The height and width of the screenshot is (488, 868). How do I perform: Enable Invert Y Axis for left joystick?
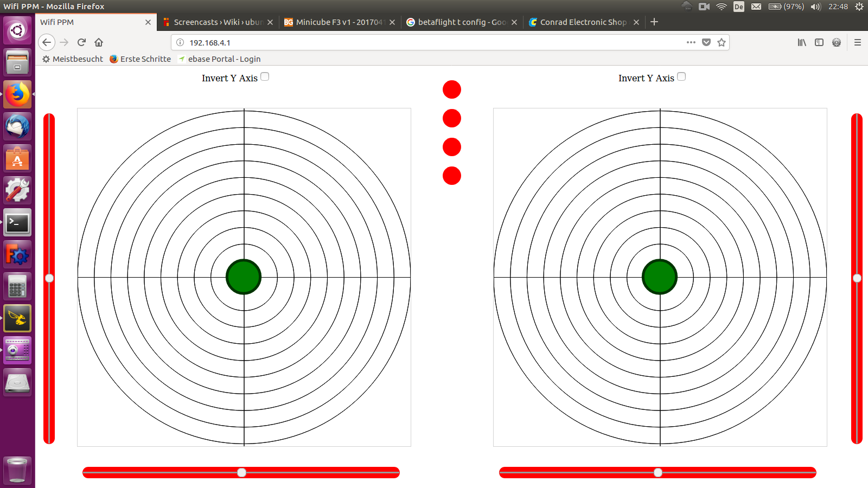click(265, 76)
